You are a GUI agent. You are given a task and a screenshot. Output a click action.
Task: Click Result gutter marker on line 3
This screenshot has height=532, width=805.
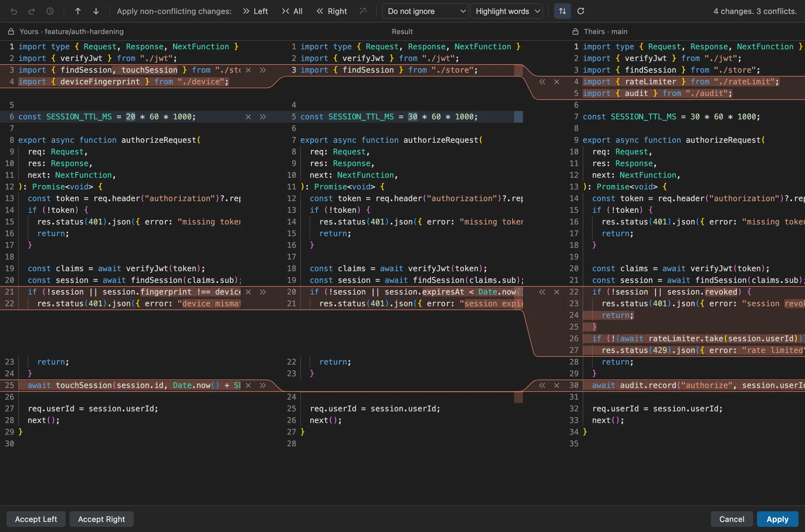click(x=518, y=70)
